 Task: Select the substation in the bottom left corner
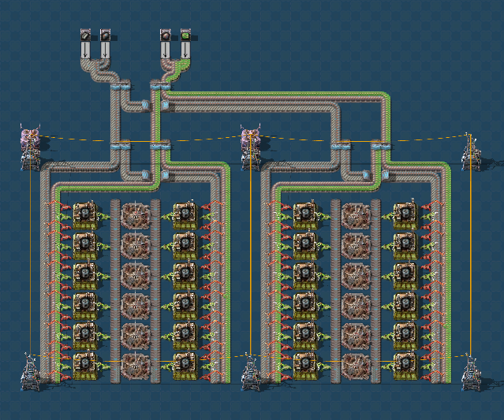[x=30, y=372]
